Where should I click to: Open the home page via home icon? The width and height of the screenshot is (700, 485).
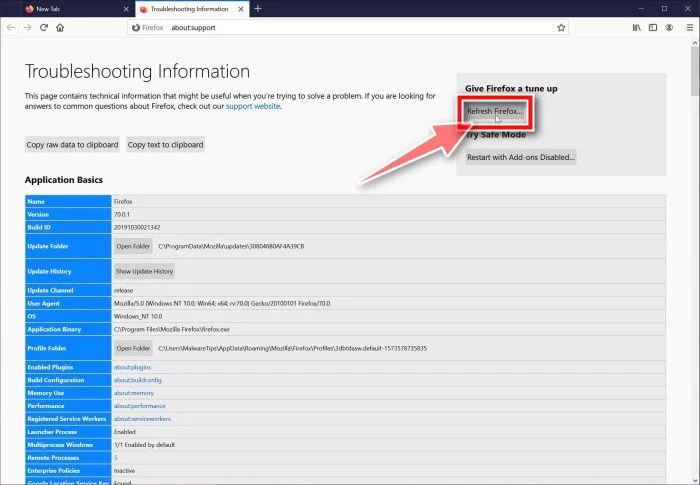[60, 28]
